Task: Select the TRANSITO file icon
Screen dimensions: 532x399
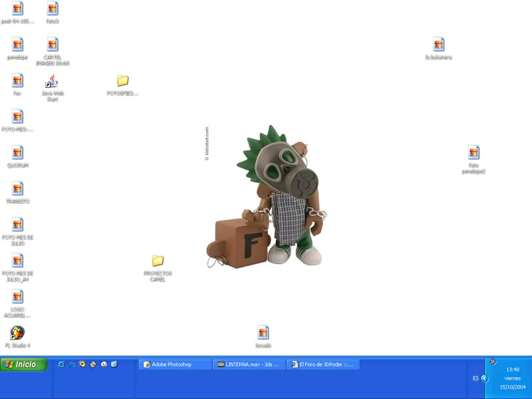Action: pyautogui.click(x=17, y=193)
